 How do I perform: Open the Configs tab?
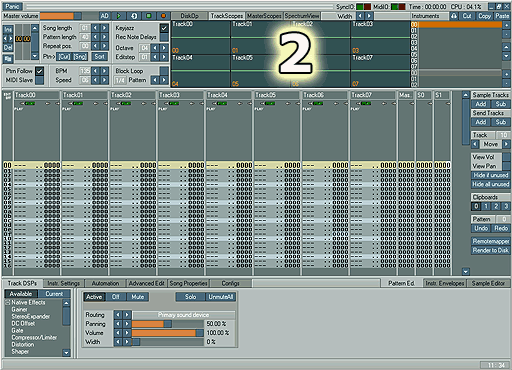click(230, 283)
